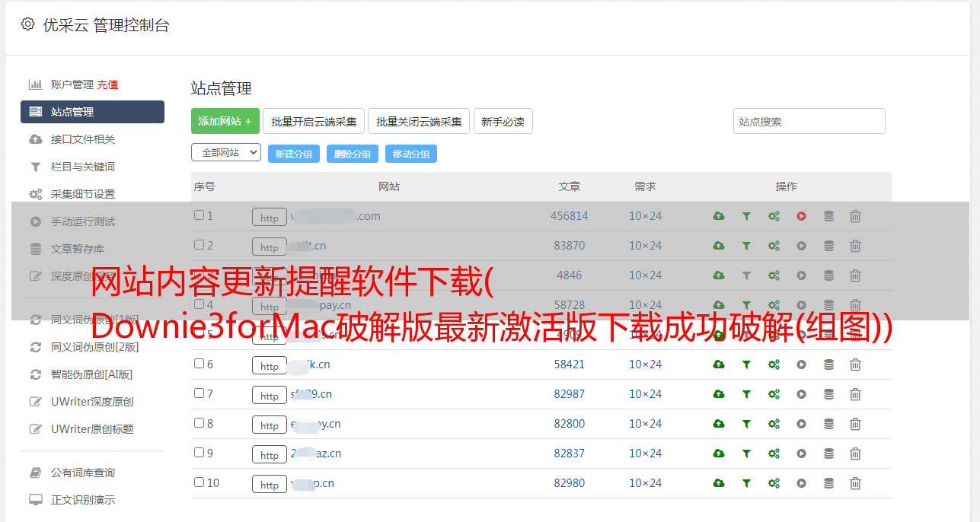The height and width of the screenshot is (522, 980).
Task: Check the checkbox for site number 10
Action: click(199, 482)
